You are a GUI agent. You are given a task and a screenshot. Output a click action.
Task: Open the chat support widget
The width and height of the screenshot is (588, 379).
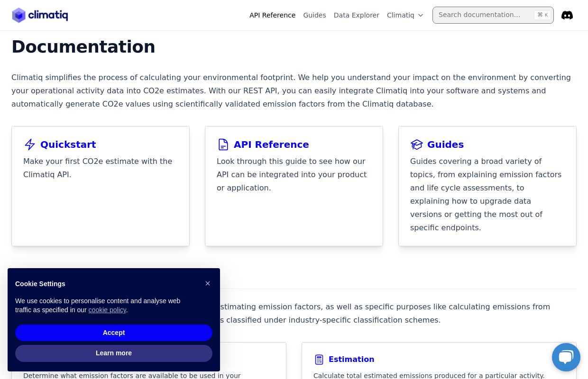click(566, 357)
